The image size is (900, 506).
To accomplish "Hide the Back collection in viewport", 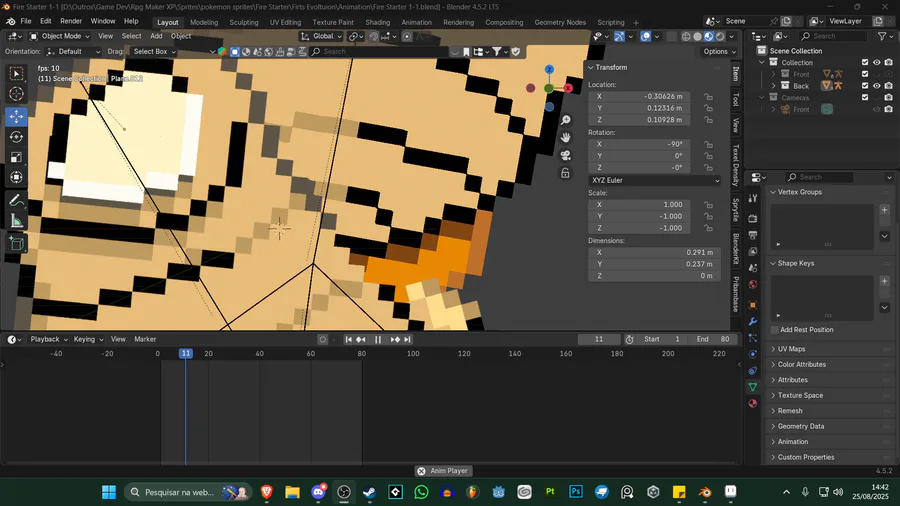I will 876,85.
